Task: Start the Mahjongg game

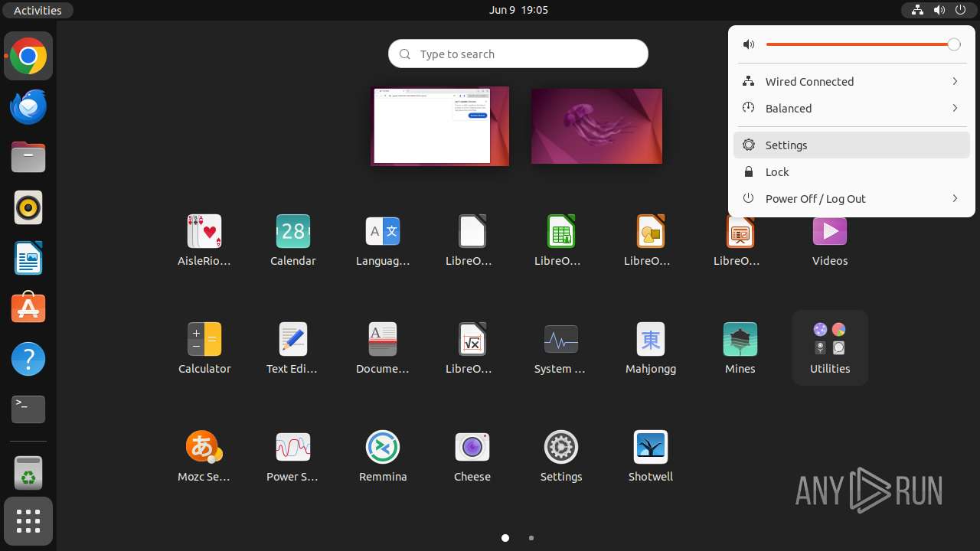Action: 651,348
